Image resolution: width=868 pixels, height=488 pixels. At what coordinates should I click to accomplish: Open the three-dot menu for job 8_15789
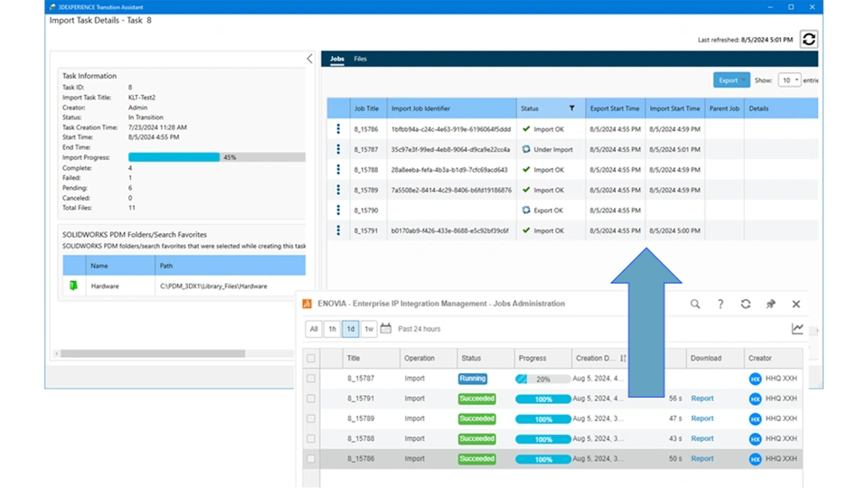click(338, 190)
